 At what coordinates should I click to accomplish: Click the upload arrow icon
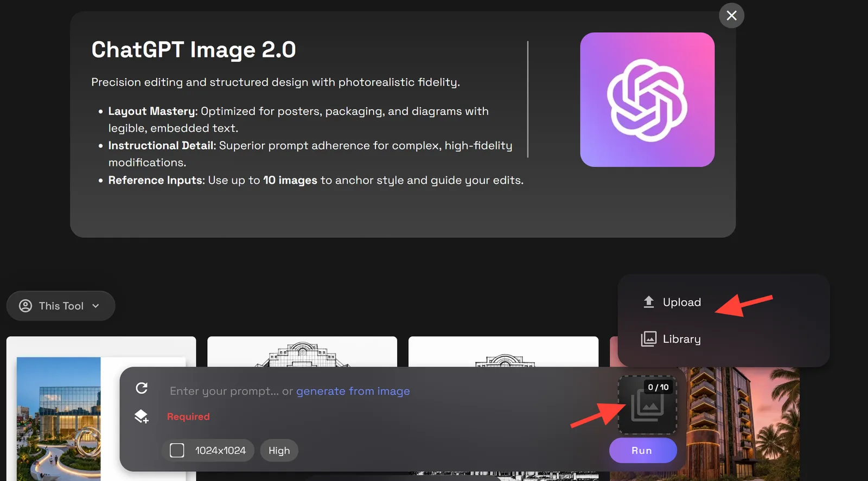[648, 302]
